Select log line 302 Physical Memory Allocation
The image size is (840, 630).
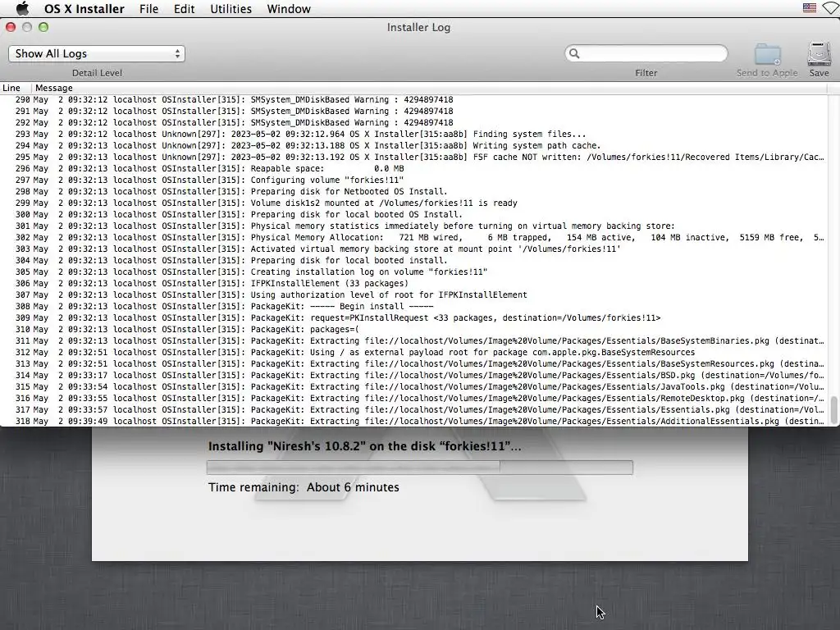[x=413, y=237]
